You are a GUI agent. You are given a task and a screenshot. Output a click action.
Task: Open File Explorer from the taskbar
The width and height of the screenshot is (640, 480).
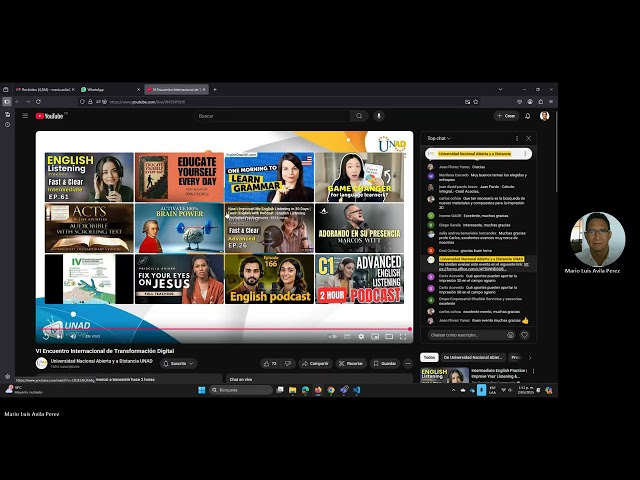point(293,390)
